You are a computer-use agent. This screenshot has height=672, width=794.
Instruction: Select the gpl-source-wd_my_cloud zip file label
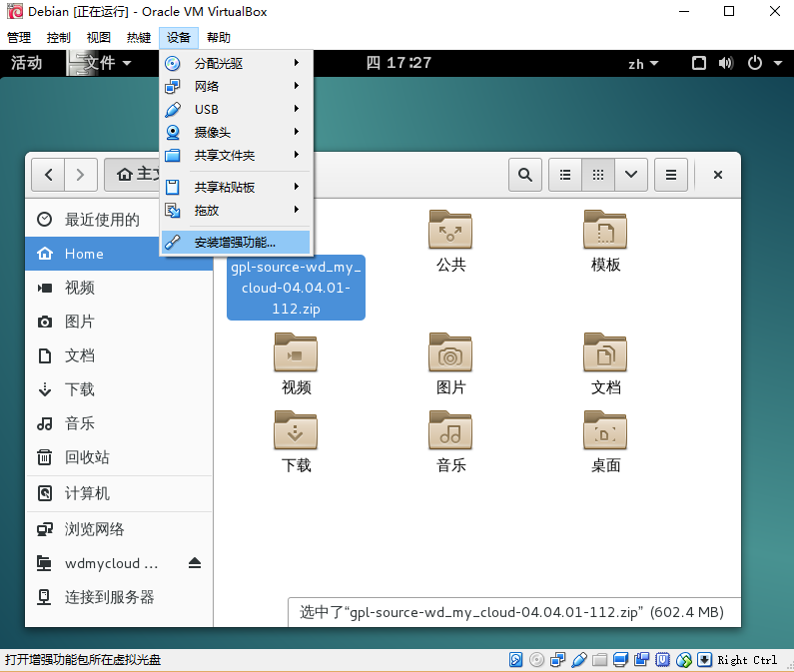click(x=296, y=288)
